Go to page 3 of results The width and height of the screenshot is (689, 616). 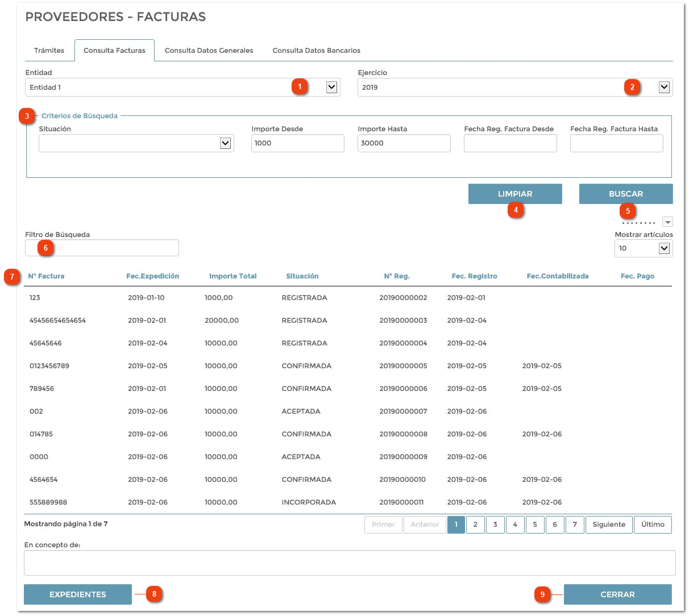point(495,525)
